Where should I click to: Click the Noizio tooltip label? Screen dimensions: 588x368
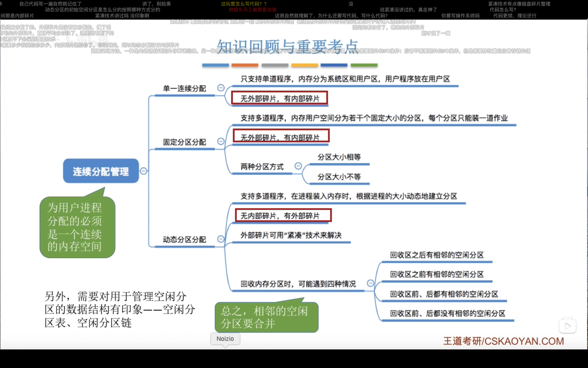(225, 339)
